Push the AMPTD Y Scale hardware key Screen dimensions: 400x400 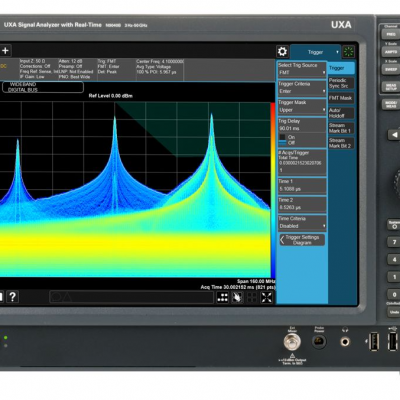pyautogui.click(x=390, y=52)
